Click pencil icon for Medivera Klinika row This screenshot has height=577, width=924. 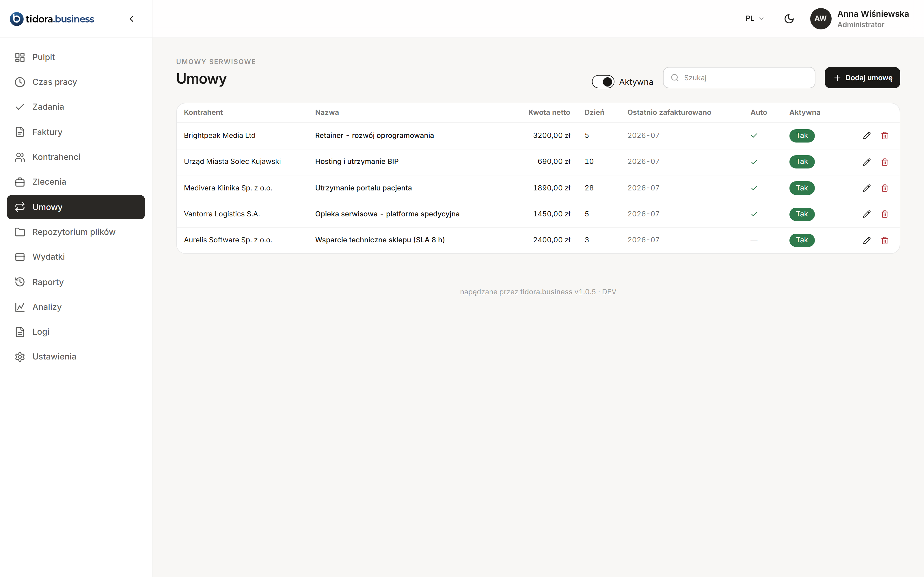(x=867, y=188)
